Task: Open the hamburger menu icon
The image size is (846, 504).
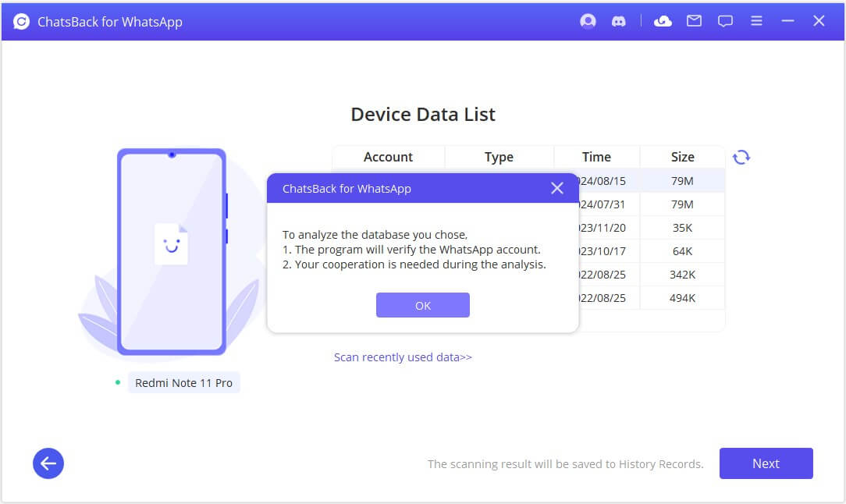Action: tap(756, 21)
